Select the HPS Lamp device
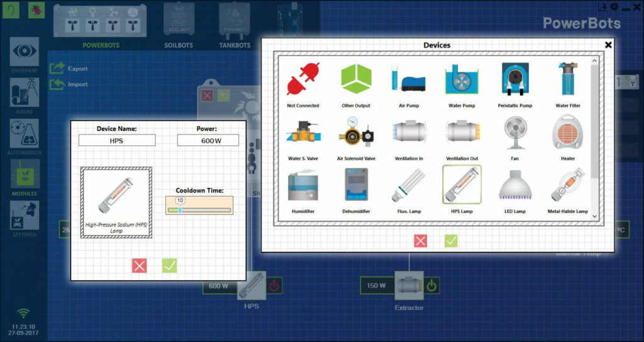This screenshot has height=342, width=644. point(462,185)
